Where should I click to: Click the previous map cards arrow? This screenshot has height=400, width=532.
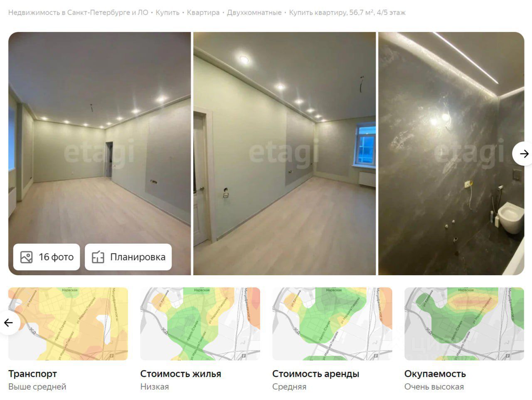tap(9, 323)
